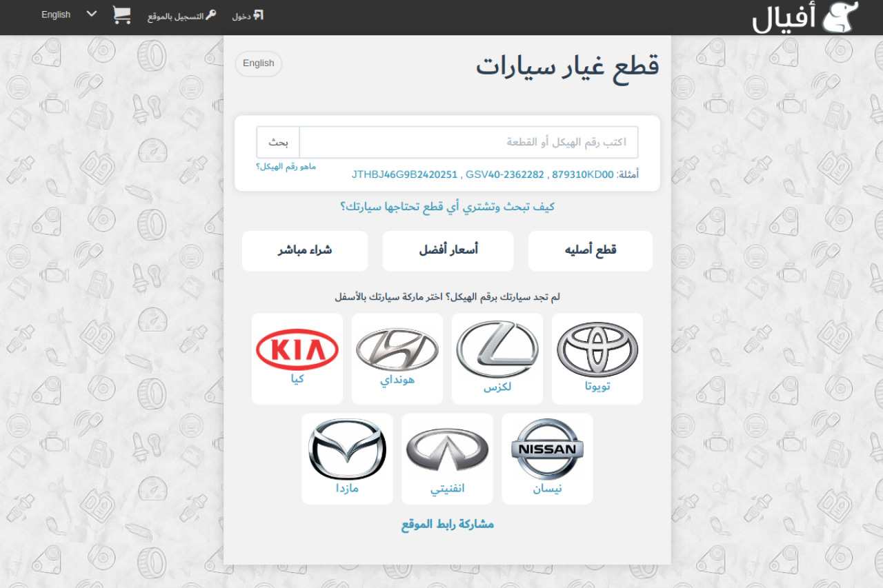Click the لكزس text label

click(497, 387)
